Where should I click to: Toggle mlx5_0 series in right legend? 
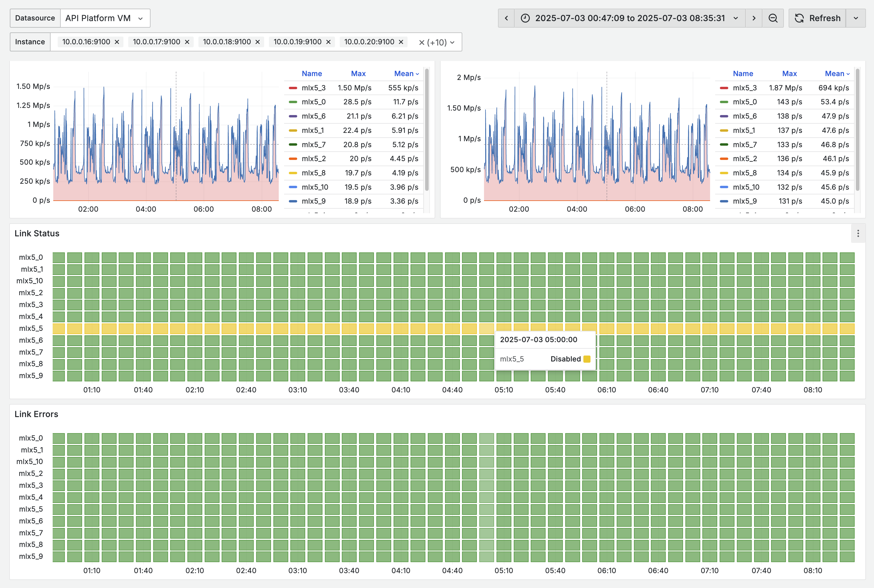745,102
